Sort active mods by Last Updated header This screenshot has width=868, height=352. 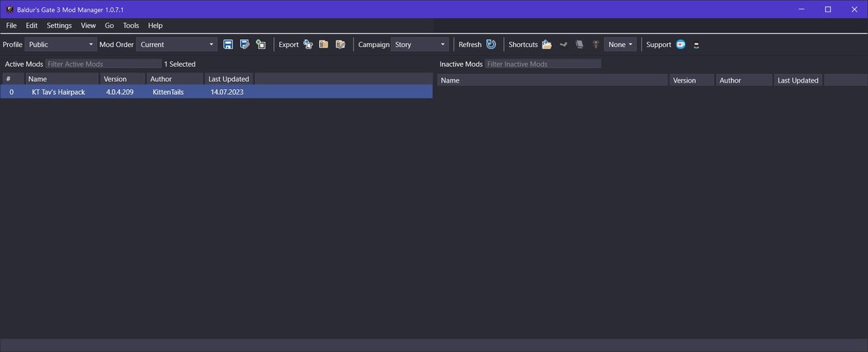click(229, 79)
